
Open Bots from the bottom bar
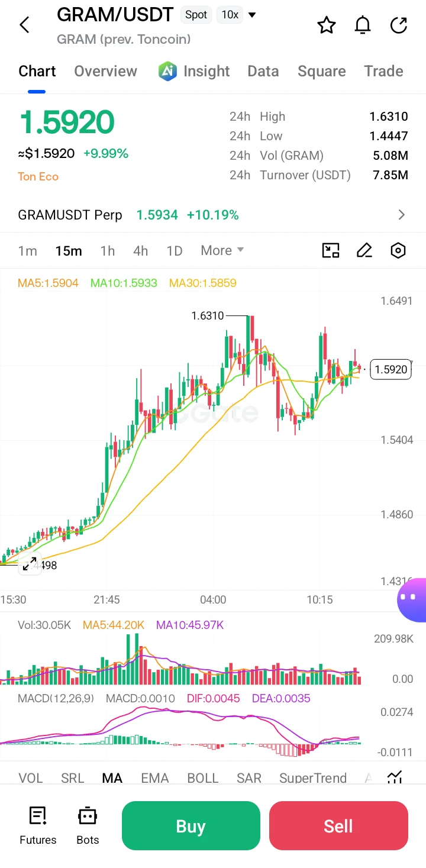pos(88,825)
